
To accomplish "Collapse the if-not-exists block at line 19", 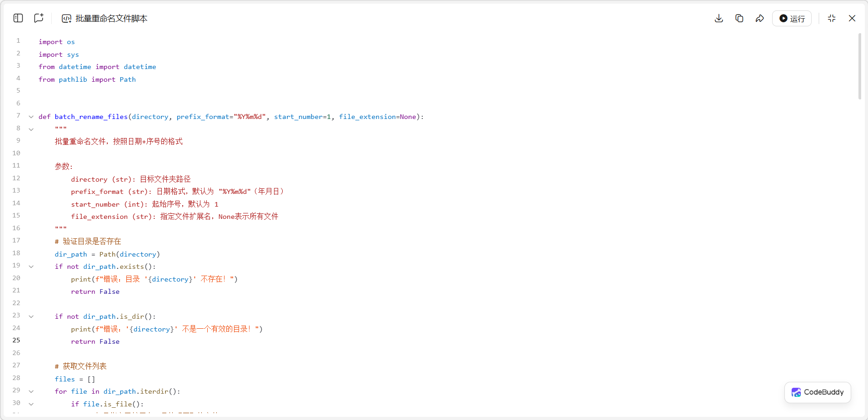I will [x=31, y=267].
